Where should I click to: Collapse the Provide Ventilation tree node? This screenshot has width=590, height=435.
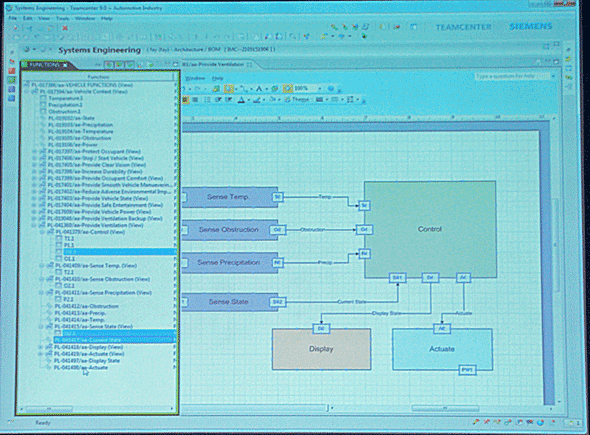[33, 225]
